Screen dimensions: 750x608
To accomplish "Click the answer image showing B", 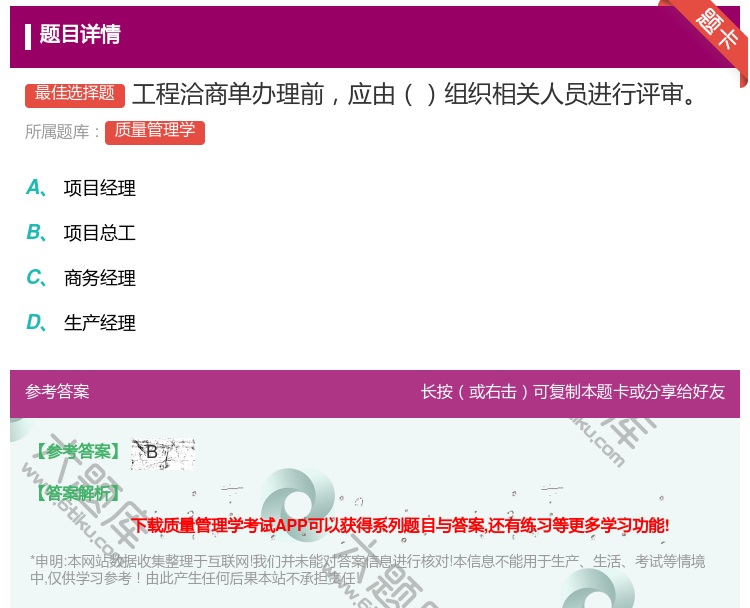I will click(x=163, y=453).
